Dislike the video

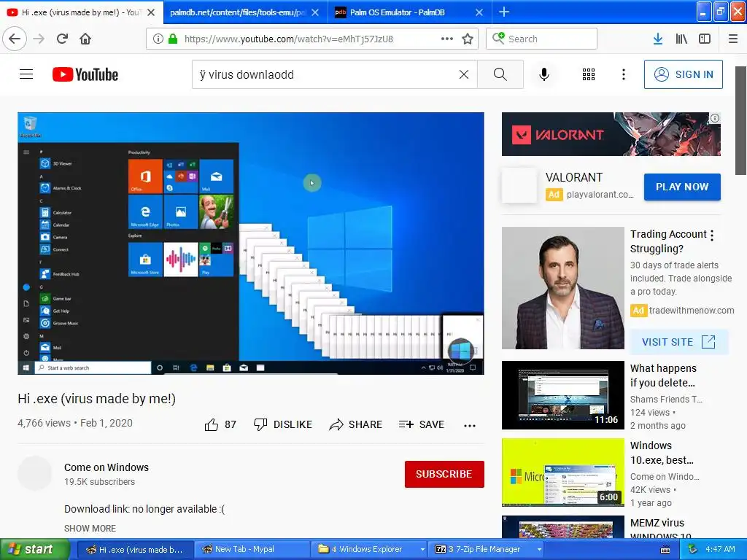tap(283, 424)
